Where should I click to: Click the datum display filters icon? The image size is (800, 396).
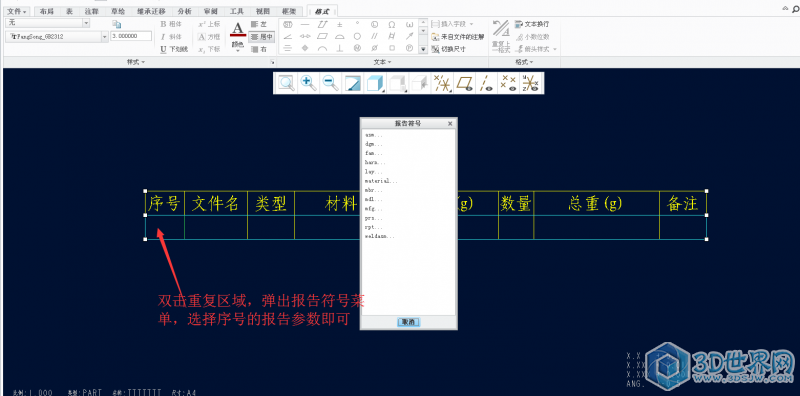tap(441, 83)
